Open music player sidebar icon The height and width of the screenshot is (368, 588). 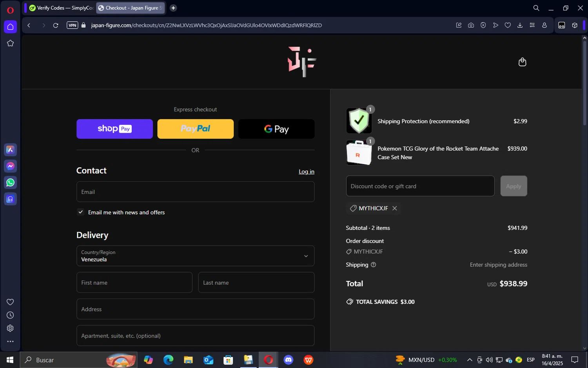11,199
